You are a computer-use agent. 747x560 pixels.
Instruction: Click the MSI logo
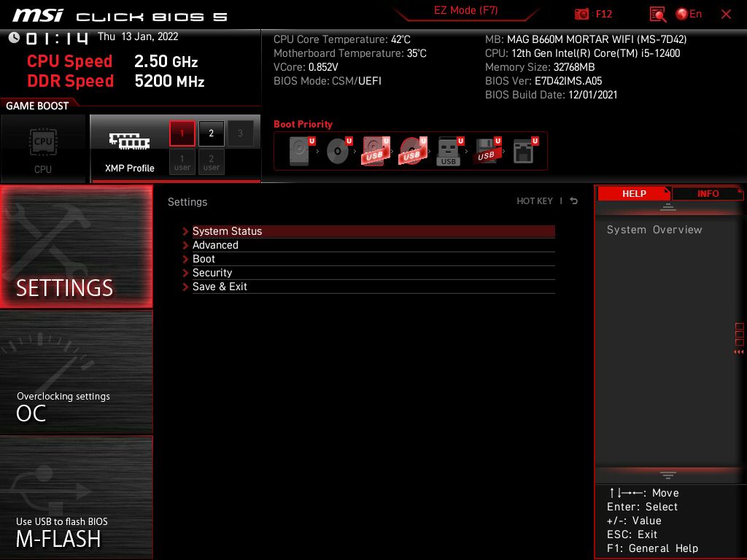[x=37, y=15]
